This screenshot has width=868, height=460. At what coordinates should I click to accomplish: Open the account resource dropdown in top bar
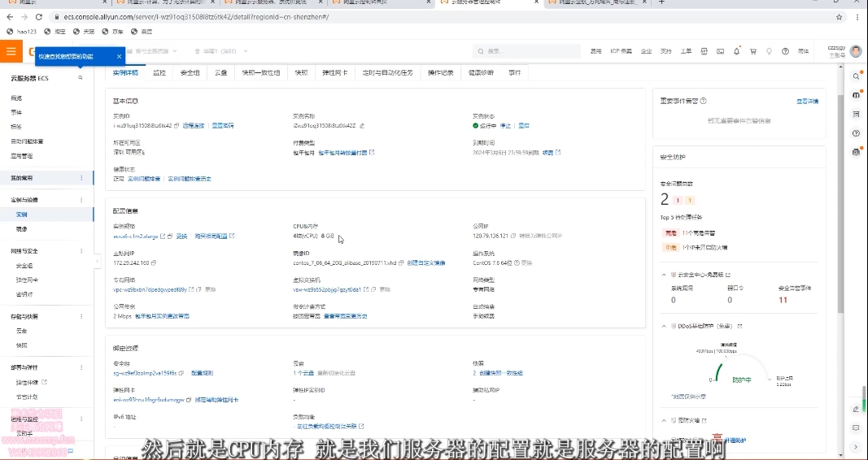(152, 51)
